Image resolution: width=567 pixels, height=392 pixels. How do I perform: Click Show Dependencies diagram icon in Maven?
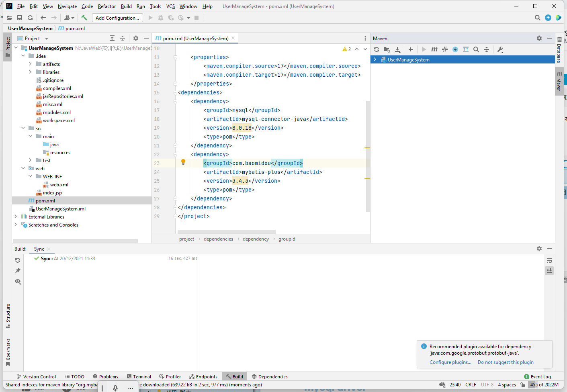click(x=466, y=49)
